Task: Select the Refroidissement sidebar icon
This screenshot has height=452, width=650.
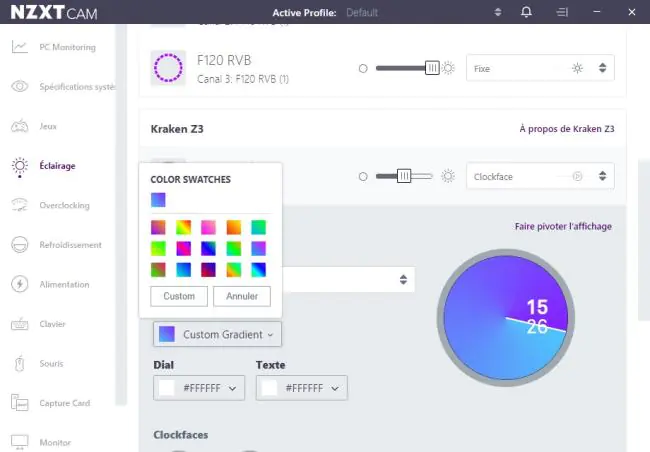Action: point(19,245)
